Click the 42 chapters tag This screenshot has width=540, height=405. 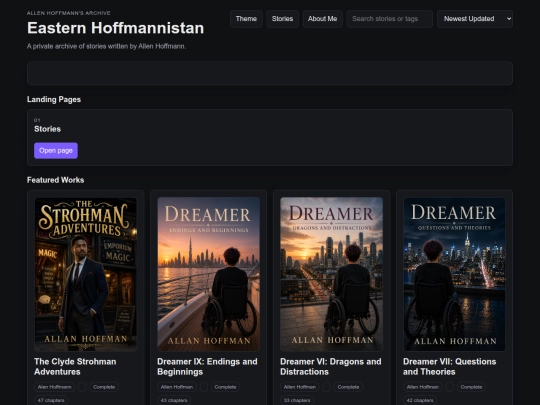pos(420,401)
